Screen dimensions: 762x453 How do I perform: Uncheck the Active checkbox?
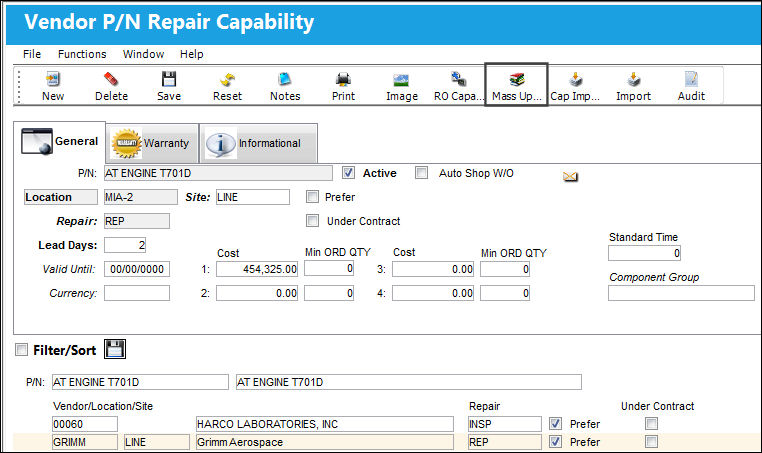[348, 173]
